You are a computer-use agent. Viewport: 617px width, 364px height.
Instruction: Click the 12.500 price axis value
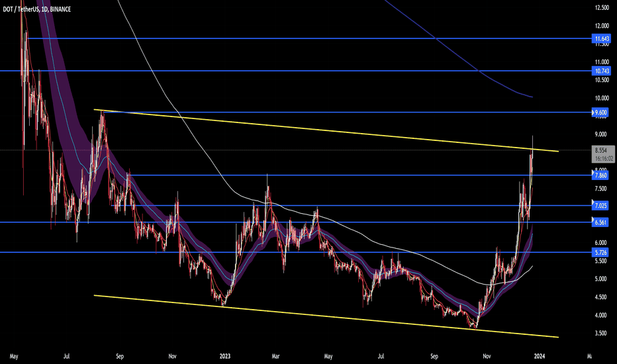(602, 7)
